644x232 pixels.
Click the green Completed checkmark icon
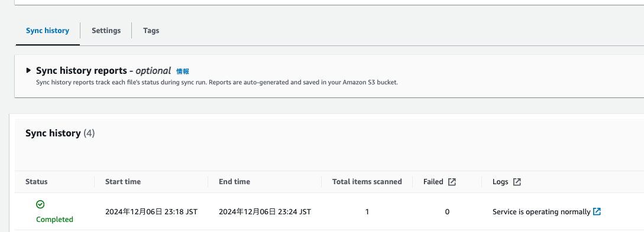[40, 204]
